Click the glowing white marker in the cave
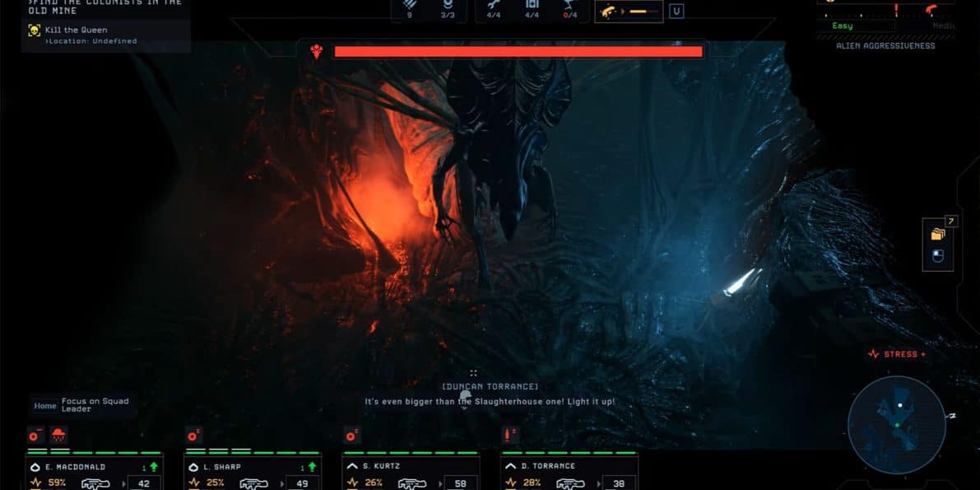 (x=742, y=282)
